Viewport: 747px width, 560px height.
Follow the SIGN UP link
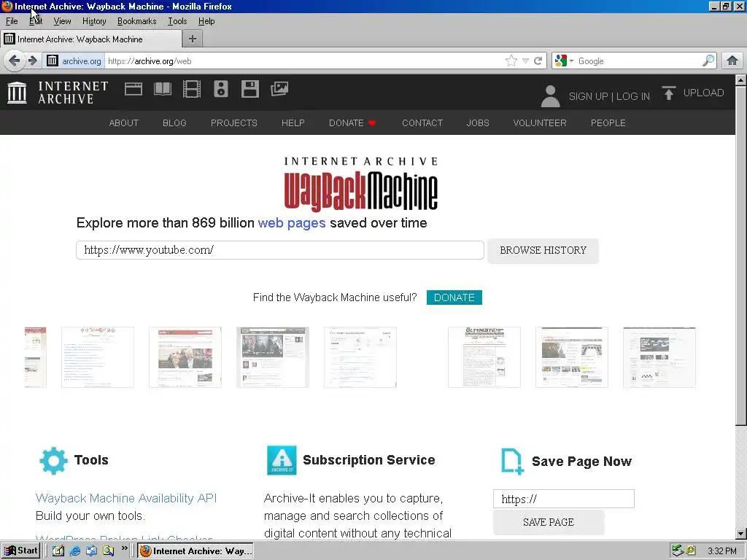589,96
